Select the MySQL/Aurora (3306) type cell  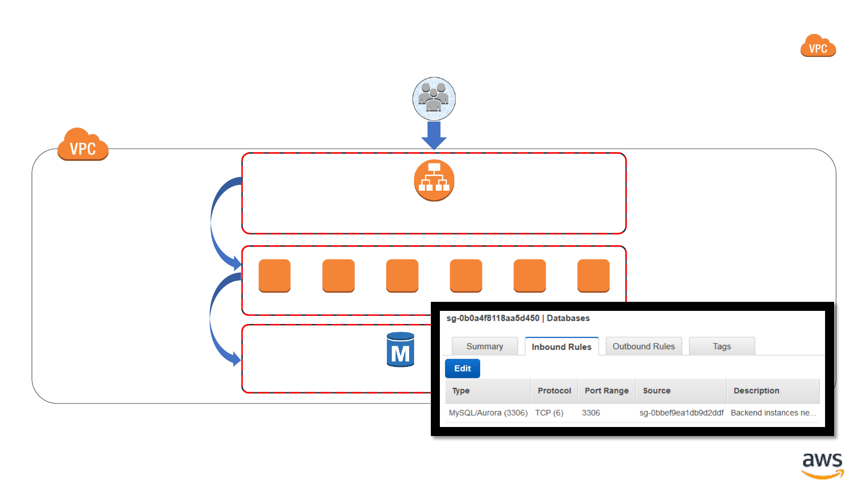488,413
